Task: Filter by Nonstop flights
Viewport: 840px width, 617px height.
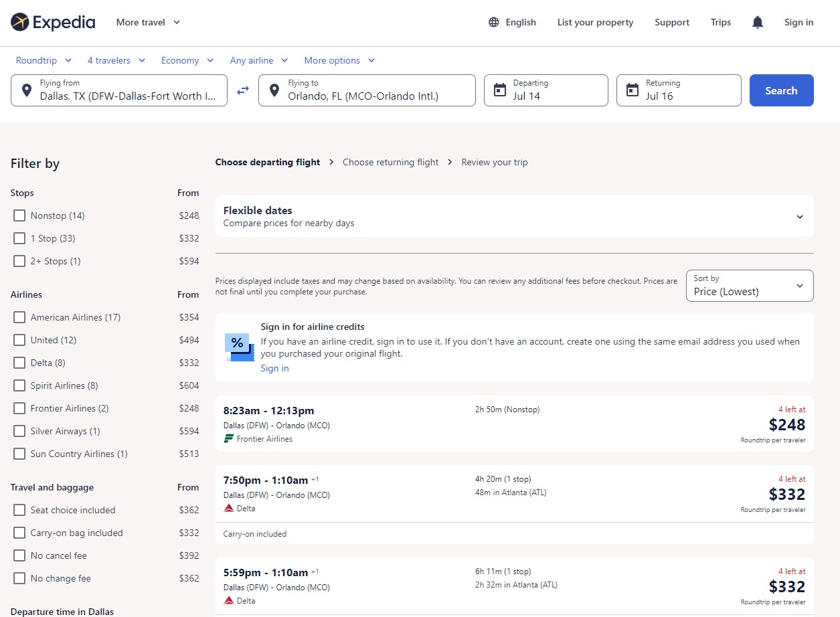Action: tap(19, 215)
